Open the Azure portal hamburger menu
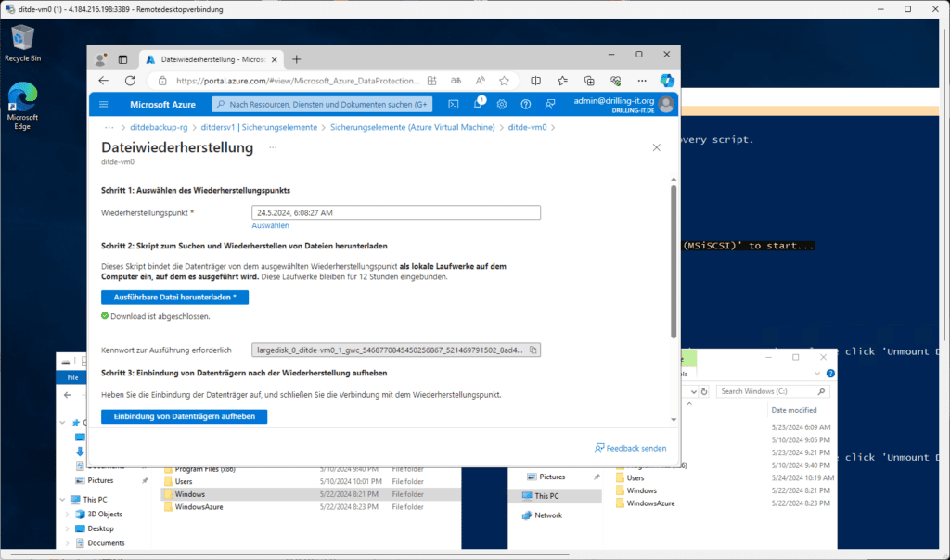Image resolution: width=950 pixels, height=560 pixels. point(104,104)
